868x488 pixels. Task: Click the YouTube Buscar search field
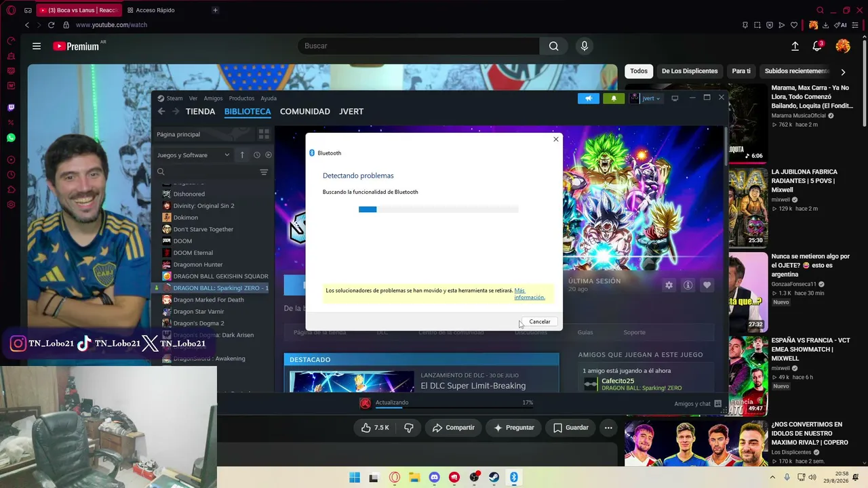point(418,46)
